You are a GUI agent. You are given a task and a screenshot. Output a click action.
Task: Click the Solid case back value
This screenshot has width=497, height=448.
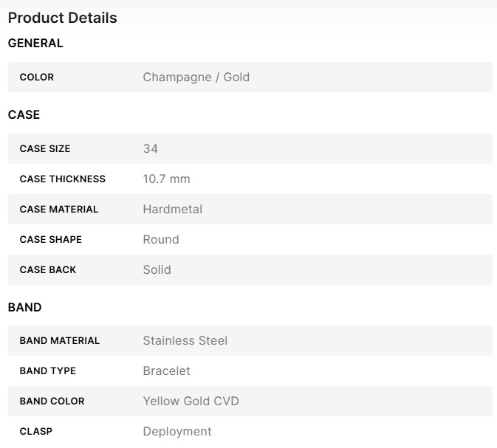click(157, 270)
